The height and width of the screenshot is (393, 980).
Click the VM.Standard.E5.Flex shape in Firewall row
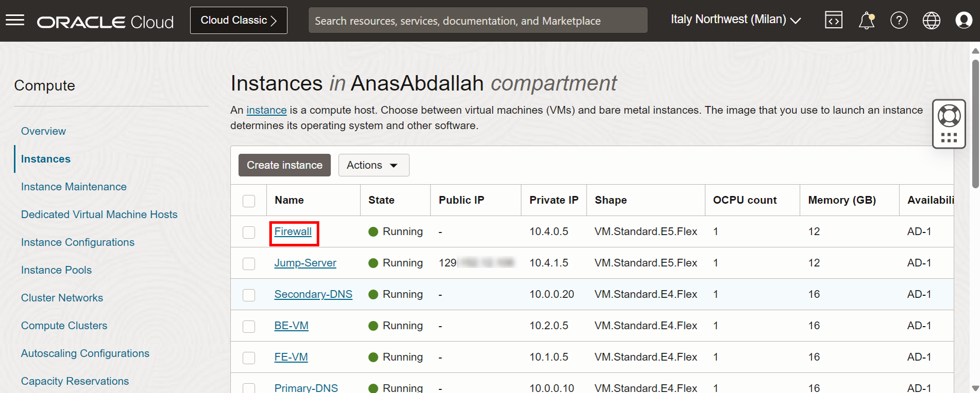[646, 231]
